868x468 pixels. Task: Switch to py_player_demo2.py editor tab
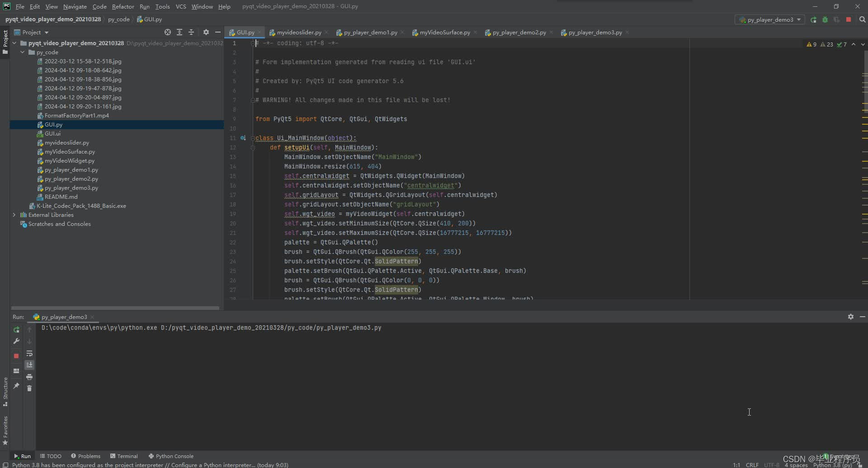[519, 32]
